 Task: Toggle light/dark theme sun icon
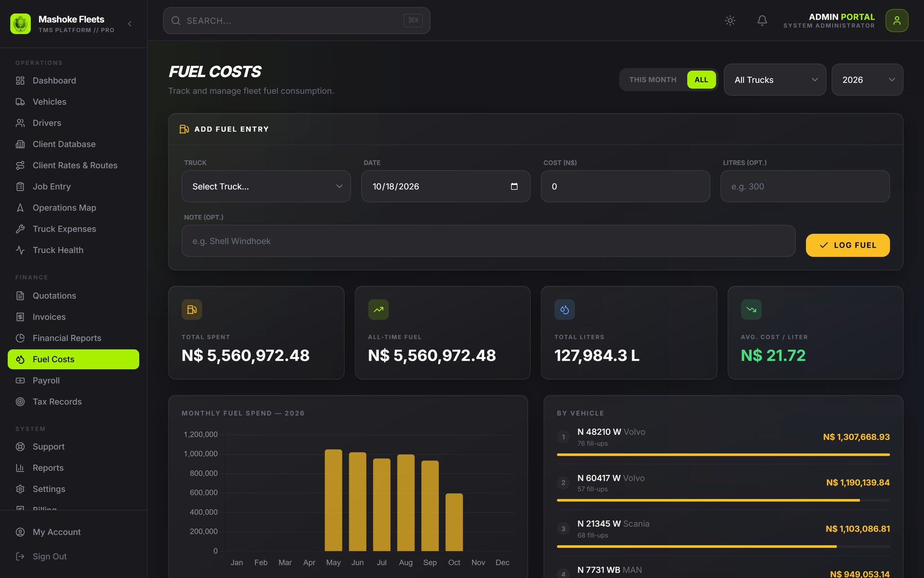coord(730,20)
